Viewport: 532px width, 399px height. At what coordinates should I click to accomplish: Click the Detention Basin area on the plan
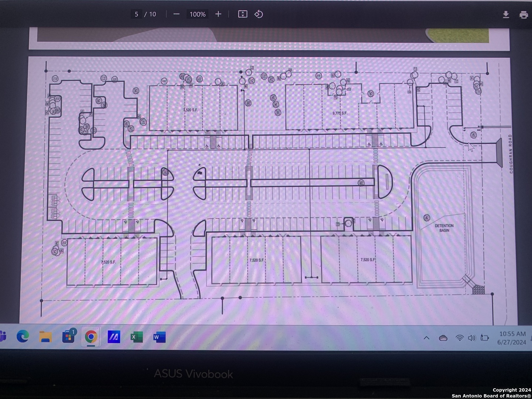[444, 228]
